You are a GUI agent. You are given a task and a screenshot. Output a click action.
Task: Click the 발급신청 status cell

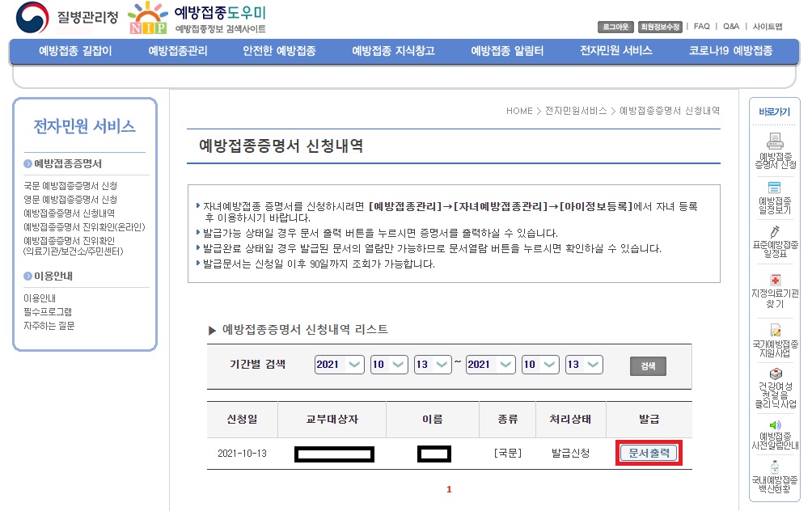[570, 454]
